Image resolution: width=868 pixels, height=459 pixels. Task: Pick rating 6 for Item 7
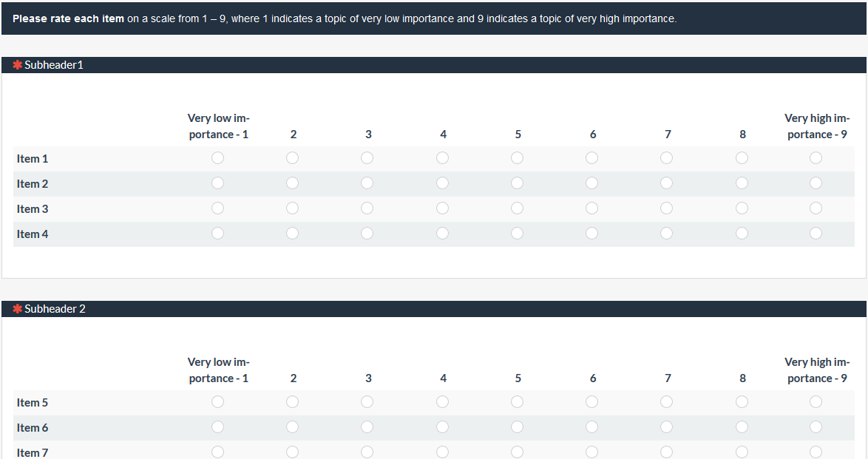pos(591,452)
